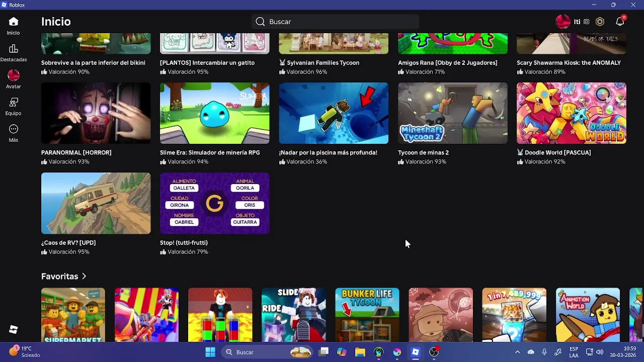Click the microphone tray icon

544,352
